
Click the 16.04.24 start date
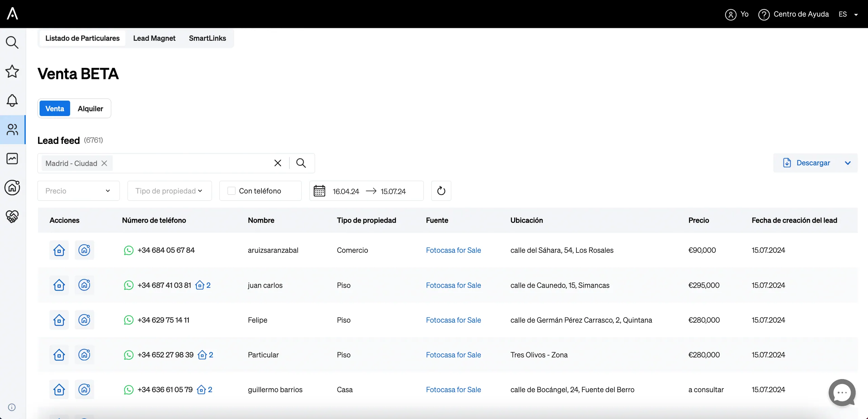346,191
